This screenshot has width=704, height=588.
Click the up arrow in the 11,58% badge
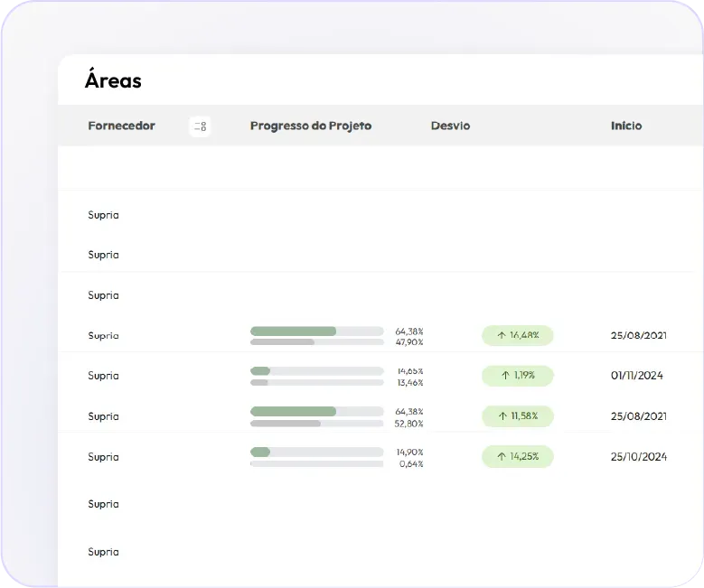coord(502,416)
